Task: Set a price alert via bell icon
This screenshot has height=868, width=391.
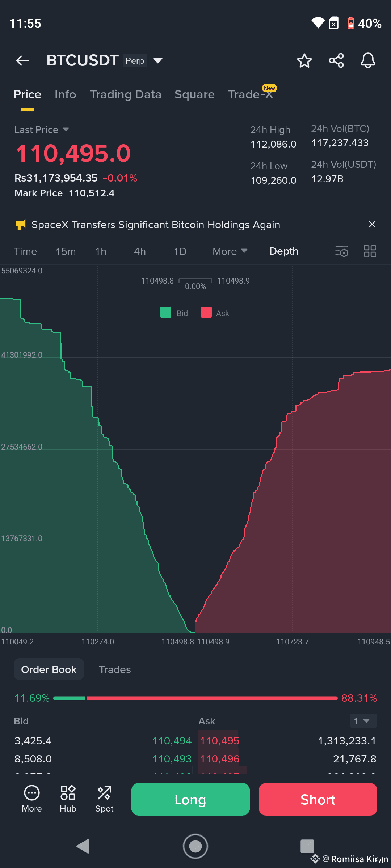Action: click(368, 60)
